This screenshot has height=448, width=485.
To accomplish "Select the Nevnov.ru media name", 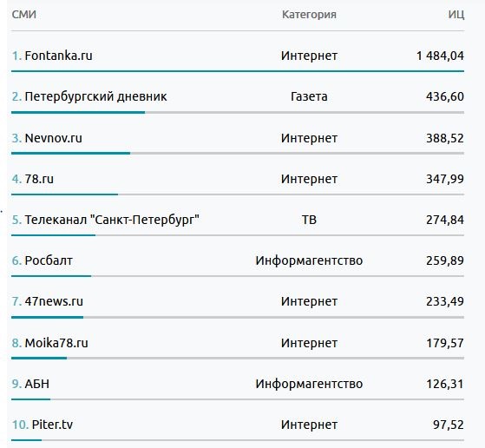I will coord(54,138).
